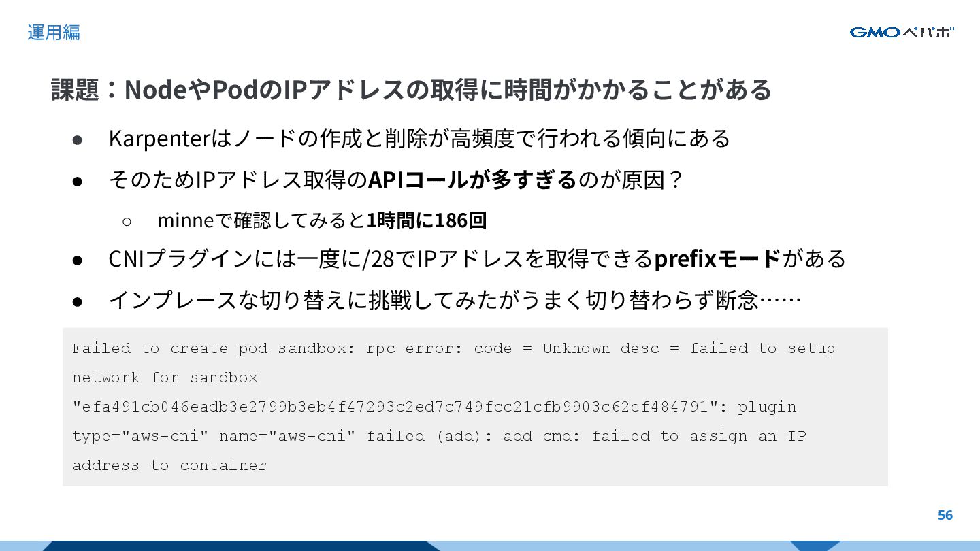Click the bold text prefixモード
The image size is (980, 551).
click(717, 259)
